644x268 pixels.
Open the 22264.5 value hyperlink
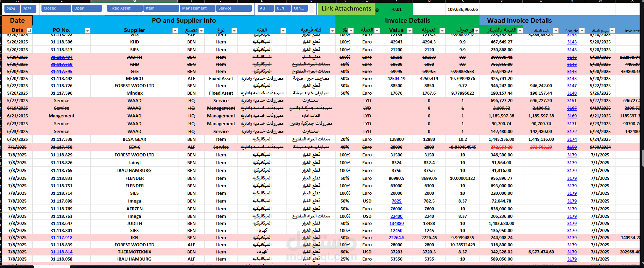click(396, 237)
